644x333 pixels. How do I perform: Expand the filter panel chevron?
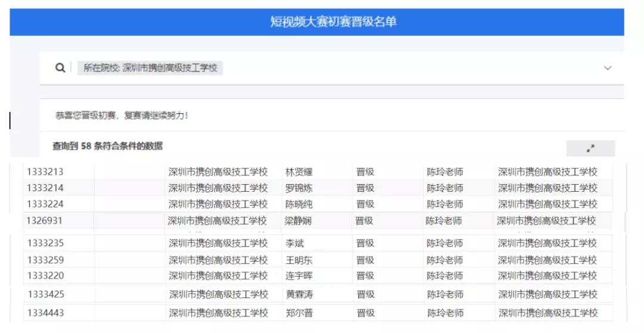tap(608, 68)
